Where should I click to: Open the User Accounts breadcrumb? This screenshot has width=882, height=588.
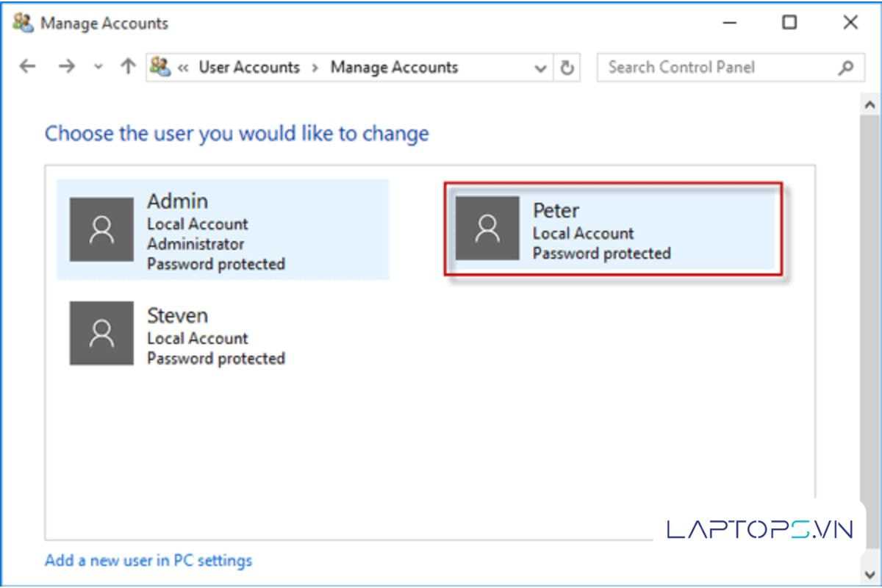click(x=249, y=68)
